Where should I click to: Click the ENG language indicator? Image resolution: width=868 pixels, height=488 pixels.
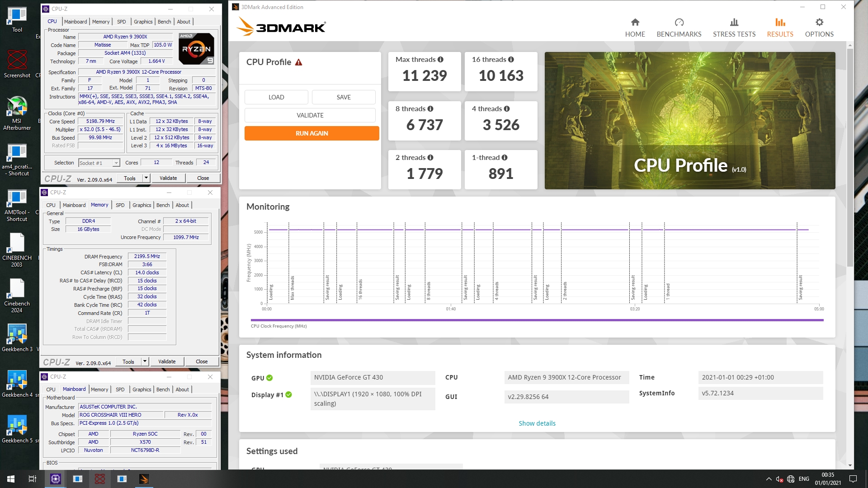[x=804, y=479]
